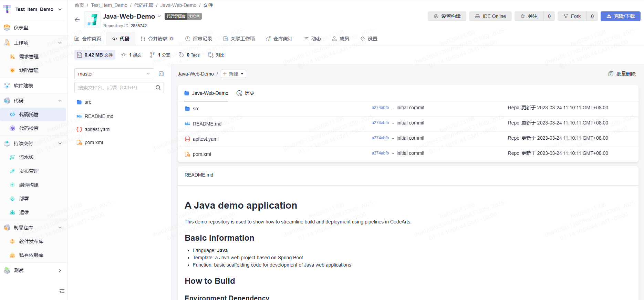Open the 批量删除 batch delete option
Image resolution: width=644 pixels, height=300 pixels.
click(x=622, y=74)
